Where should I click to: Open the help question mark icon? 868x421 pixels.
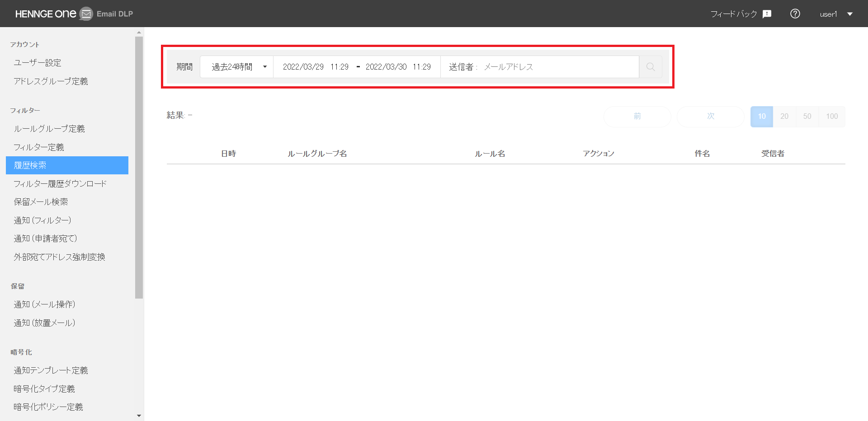click(795, 14)
